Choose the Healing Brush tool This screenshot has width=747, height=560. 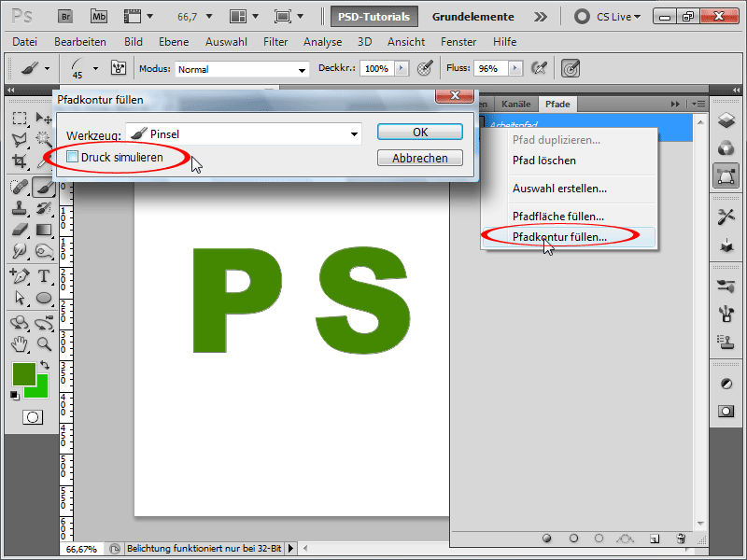point(20,187)
